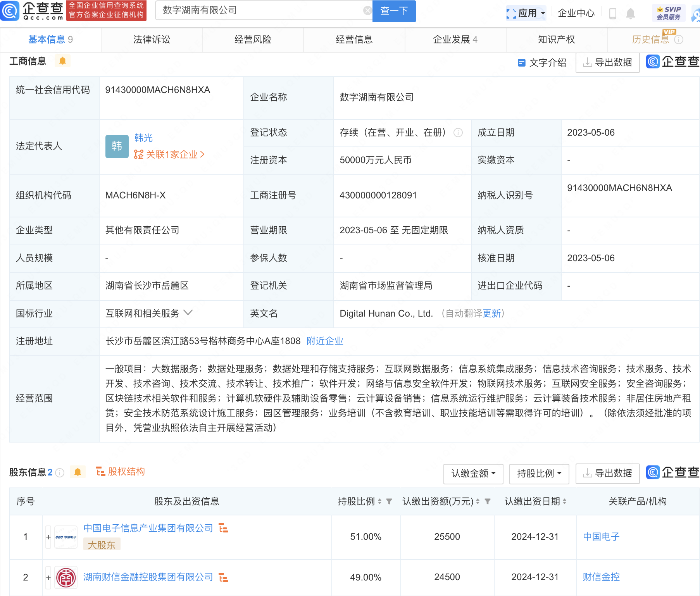Screen dimensions: 700x596
Task: Click the Qichacha logo in header
Action: tap(33, 11)
